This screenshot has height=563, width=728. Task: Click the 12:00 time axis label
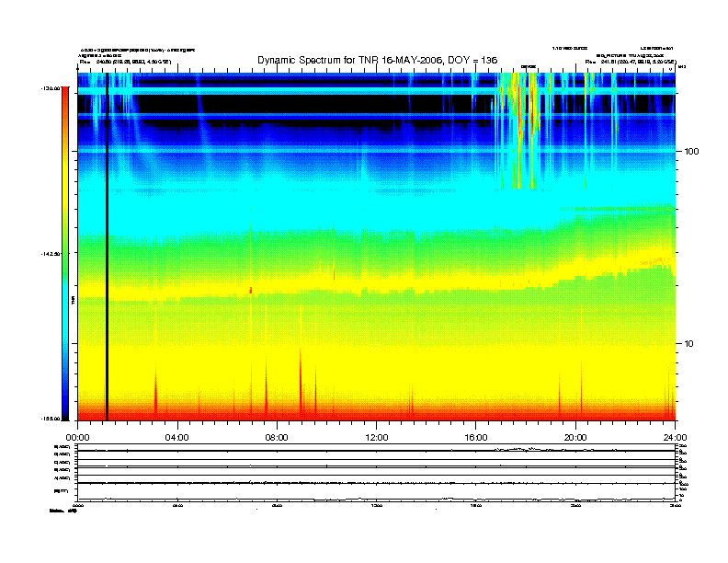(377, 438)
